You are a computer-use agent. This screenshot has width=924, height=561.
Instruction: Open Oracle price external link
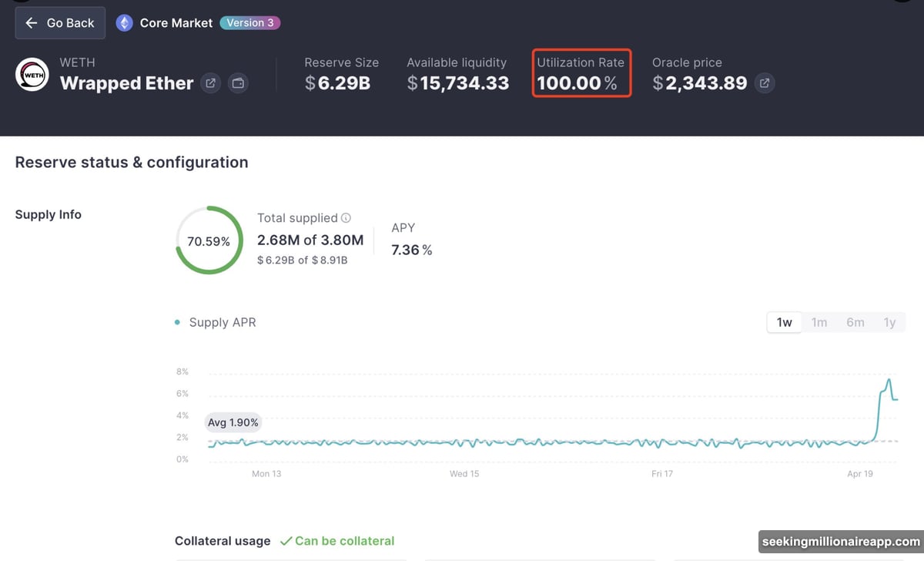coord(764,83)
